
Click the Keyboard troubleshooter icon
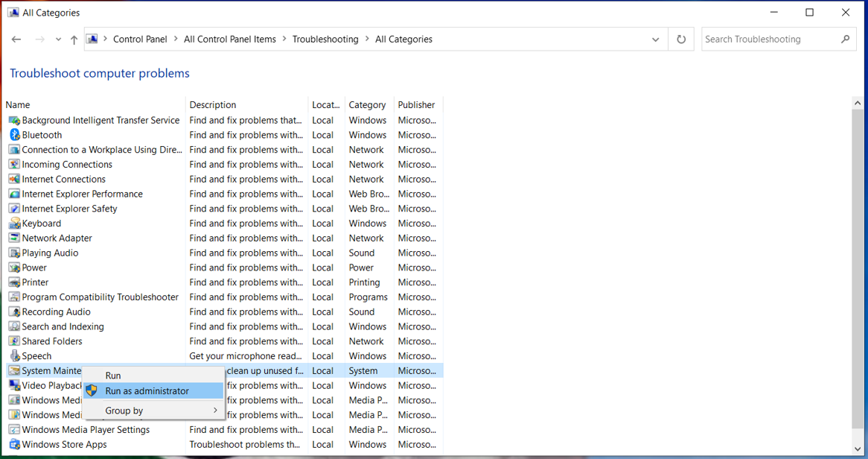[x=15, y=224]
